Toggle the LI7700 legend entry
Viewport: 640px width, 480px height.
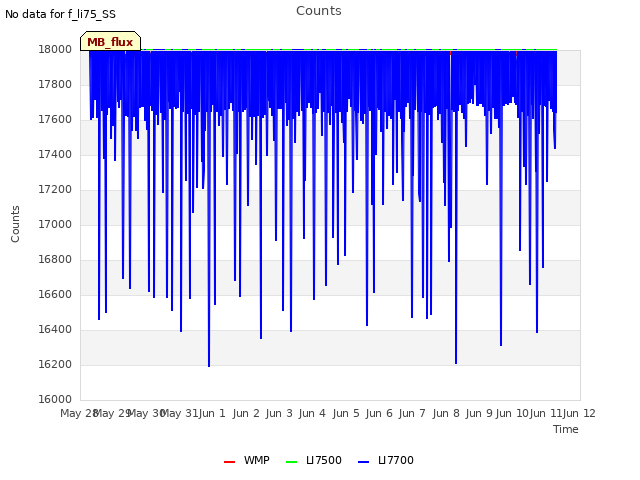tap(386, 460)
